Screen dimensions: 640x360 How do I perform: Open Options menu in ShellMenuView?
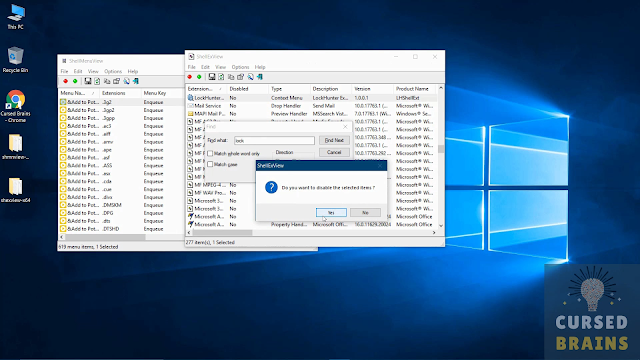tap(113, 71)
